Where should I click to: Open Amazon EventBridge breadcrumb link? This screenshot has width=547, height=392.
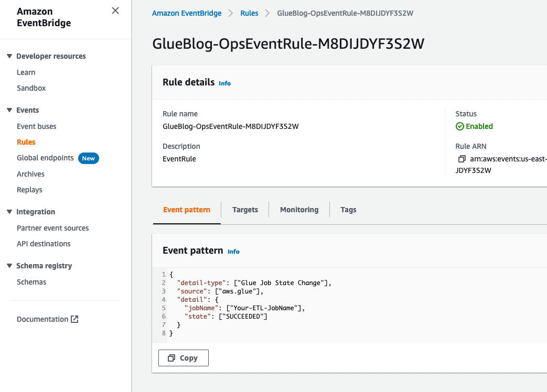coord(187,13)
